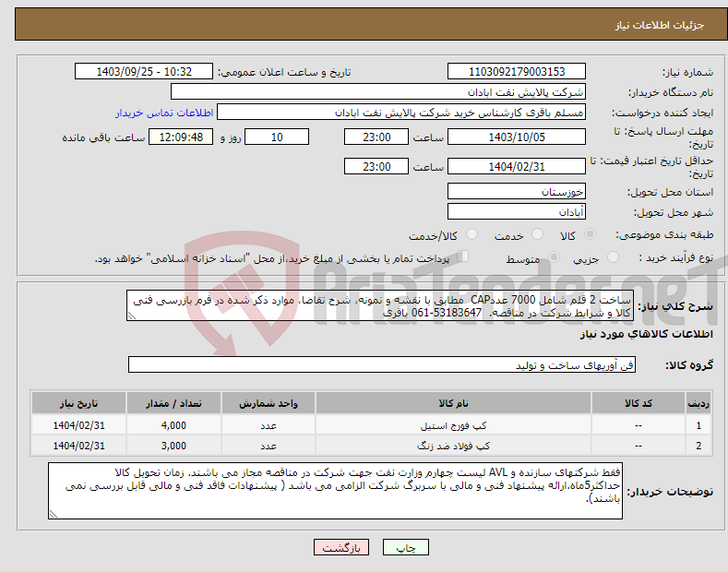The height and width of the screenshot is (572, 728).
Task: Click the general description text area
Action: 380,305
